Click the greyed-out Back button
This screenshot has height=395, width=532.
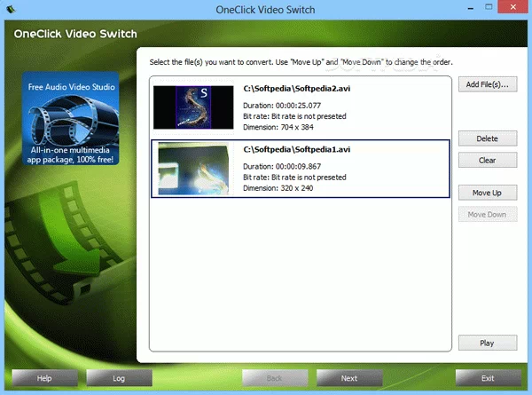point(275,378)
